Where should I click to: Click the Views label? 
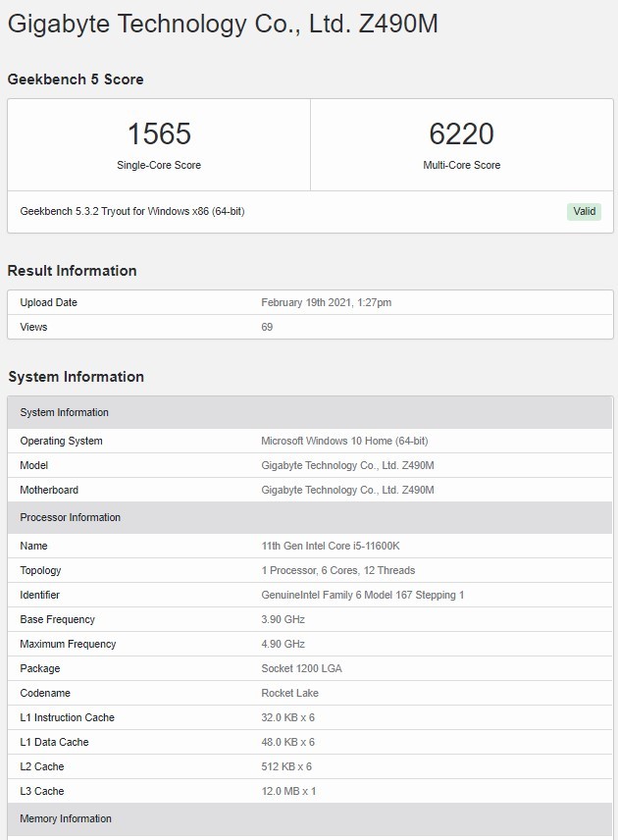point(33,327)
